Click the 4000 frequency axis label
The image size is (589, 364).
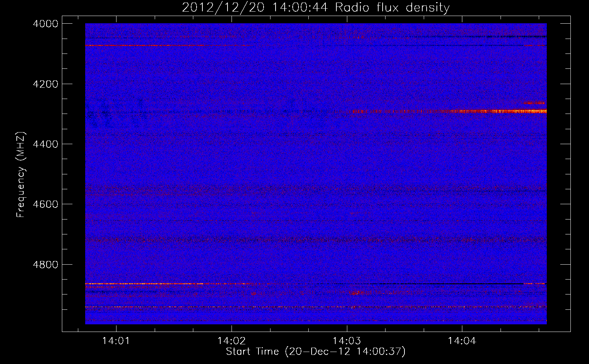click(46, 24)
